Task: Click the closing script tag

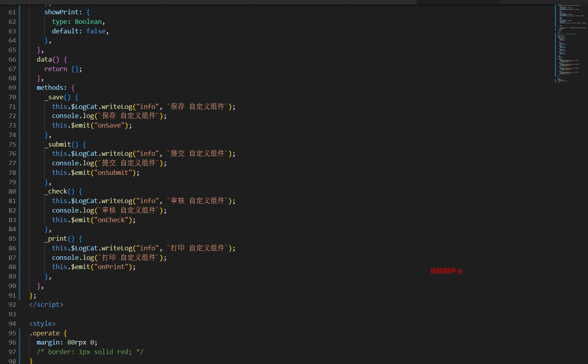Action: [46, 305]
